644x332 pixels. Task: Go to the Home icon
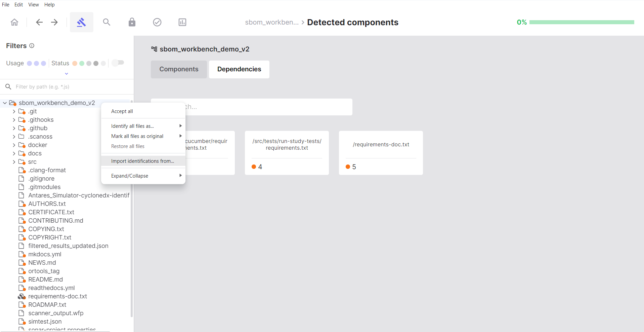[x=14, y=22]
